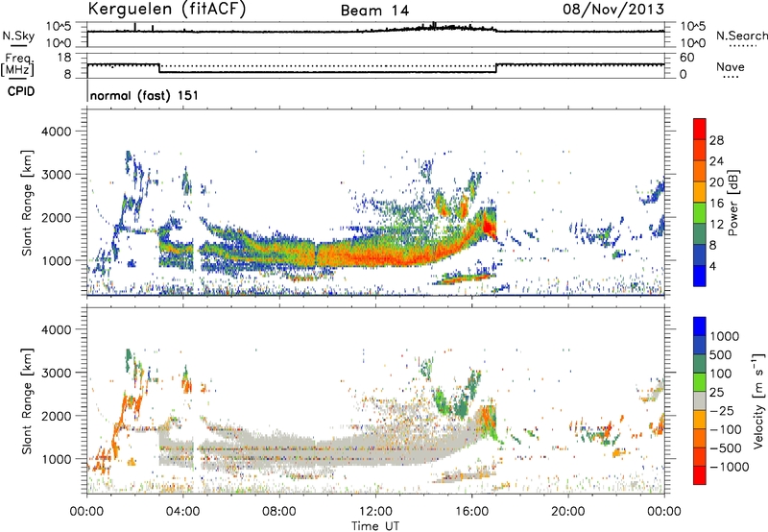Click the 'Power [dB]' colorbar label
Viewport: 768px width, 532px height.
732,203
